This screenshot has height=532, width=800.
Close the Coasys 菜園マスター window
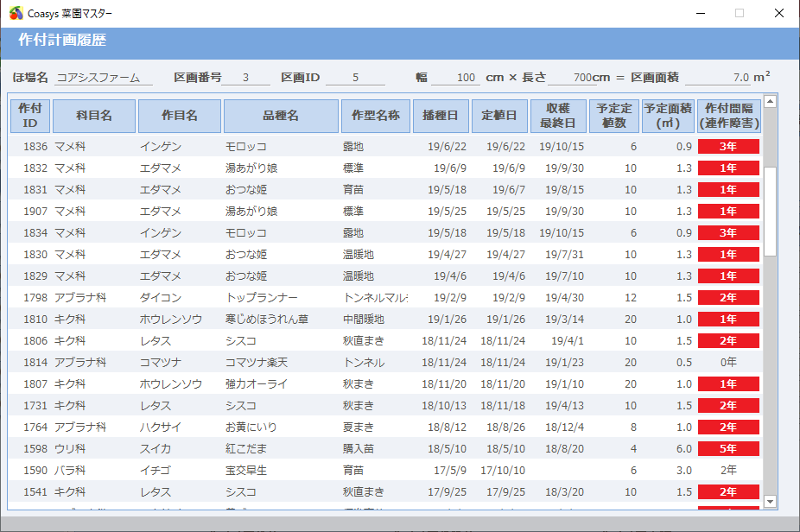click(x=779, y=13)
